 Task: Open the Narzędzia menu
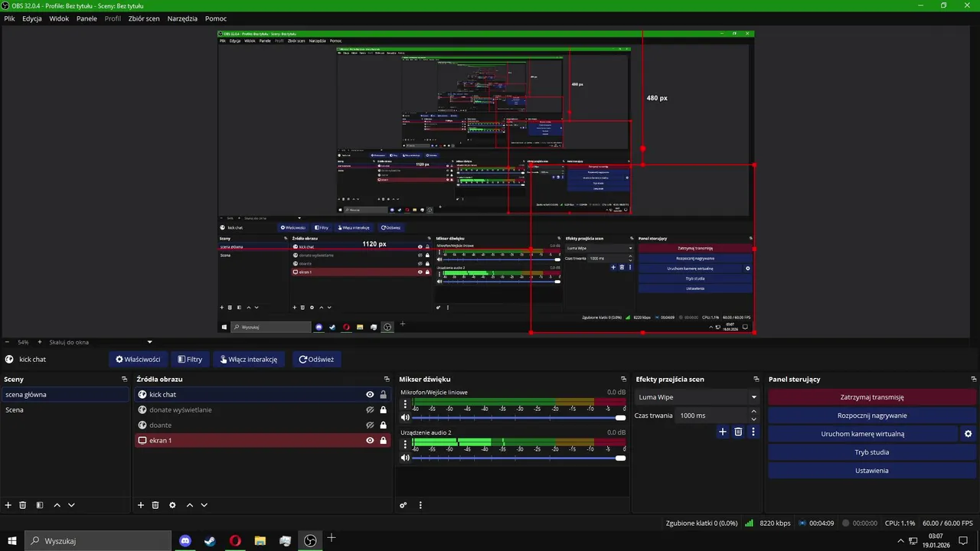[x=182, y=18]
